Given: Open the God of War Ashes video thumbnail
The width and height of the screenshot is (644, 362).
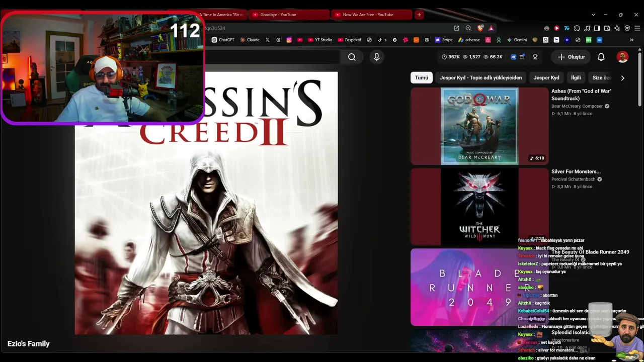Looking at the screenshot, I should 479,126.
